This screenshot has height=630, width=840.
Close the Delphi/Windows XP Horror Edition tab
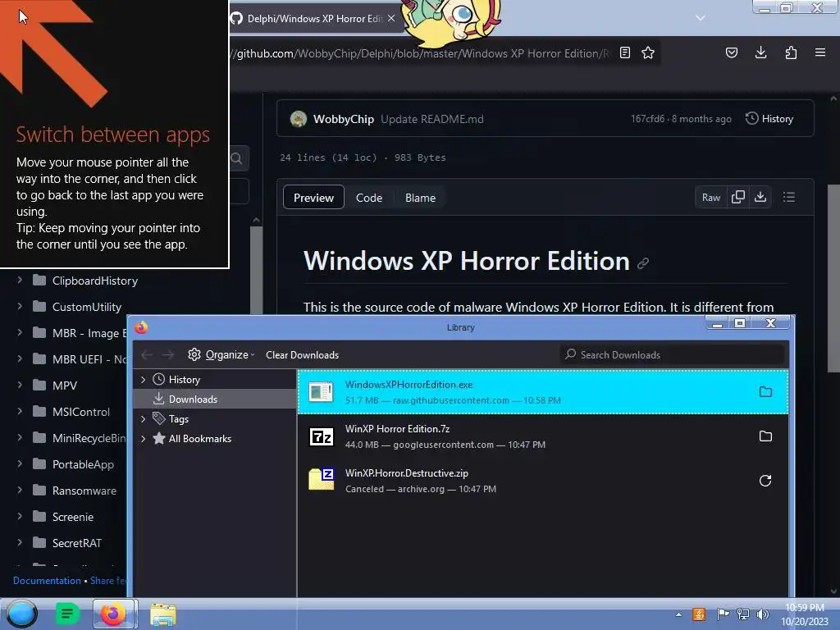[391, 18]
